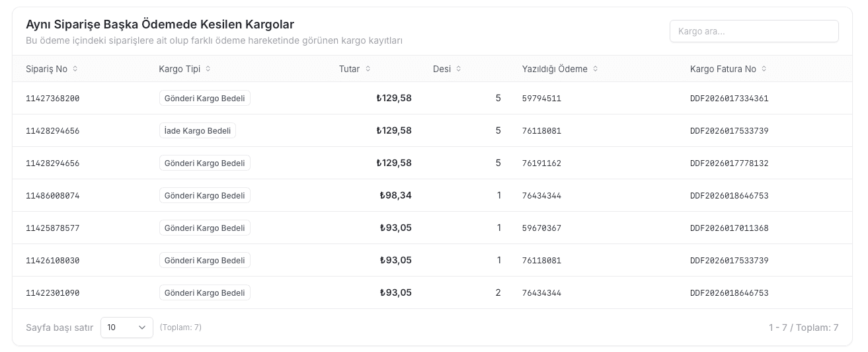This screenshot has width=868, height=352.
Task: Click Sipariş No column header text
Action: coord(46,69)
